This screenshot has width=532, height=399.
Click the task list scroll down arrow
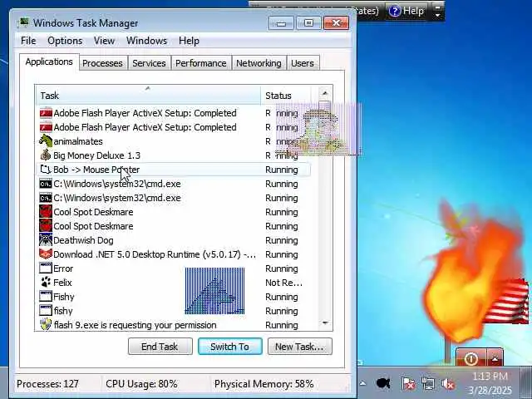click(x=325, y=323)
